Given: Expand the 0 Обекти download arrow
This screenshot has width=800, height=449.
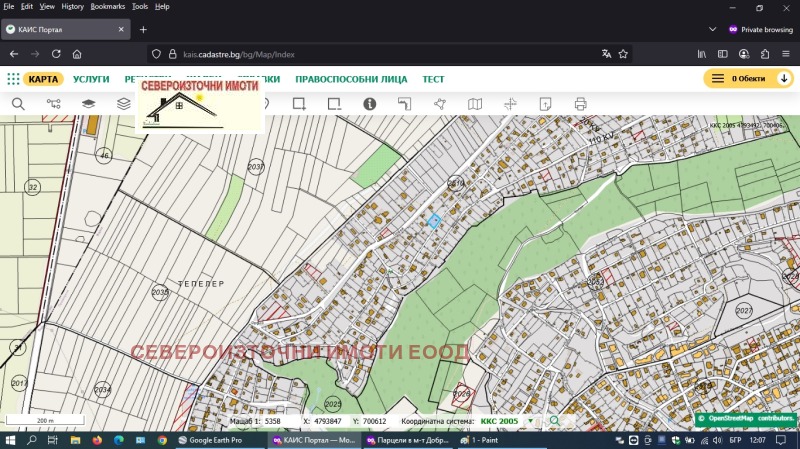Looking at the screenshot, I should [784, 79].
